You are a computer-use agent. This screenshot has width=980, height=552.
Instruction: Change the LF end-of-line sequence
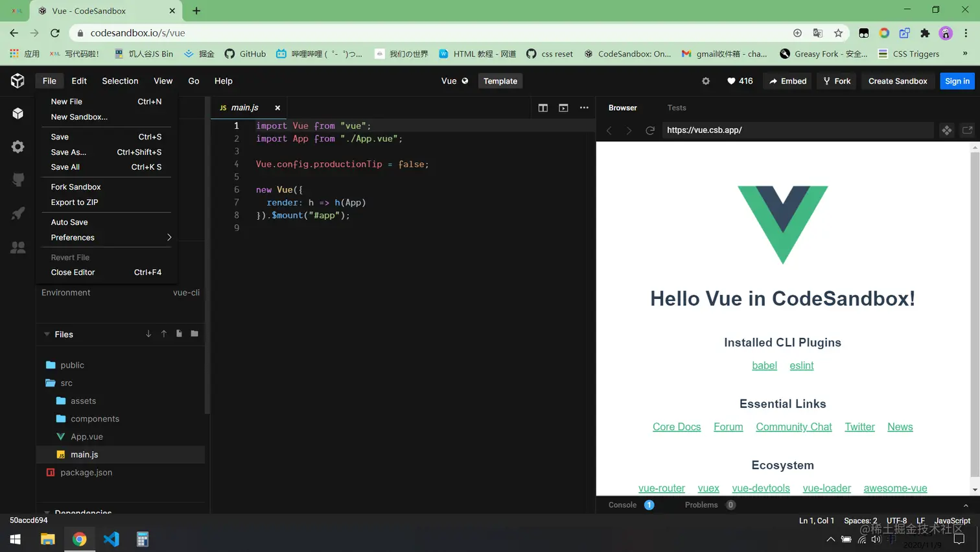coord(920,520)
